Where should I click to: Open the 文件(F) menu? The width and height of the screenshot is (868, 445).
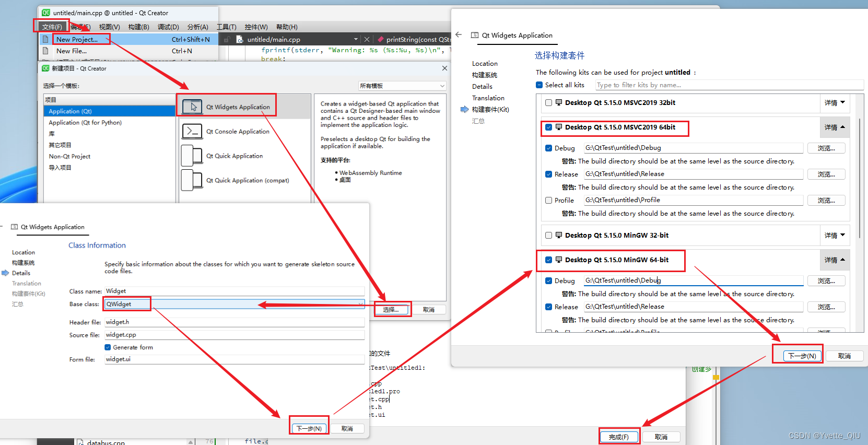52,27
